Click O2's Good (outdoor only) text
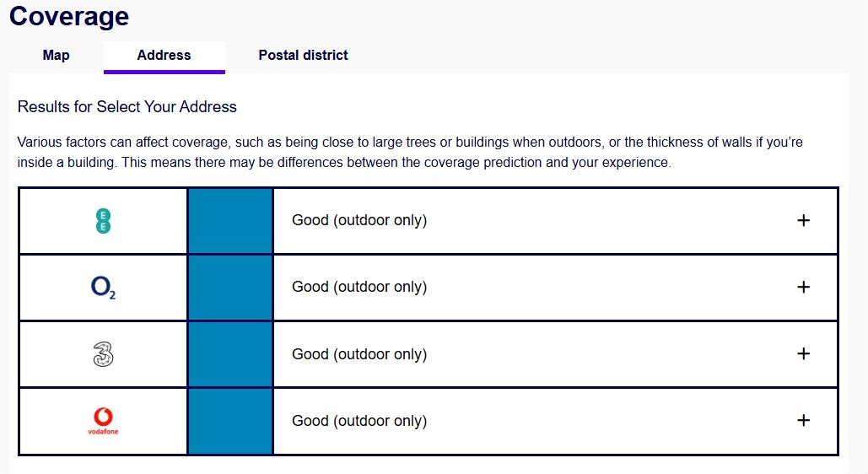 click(359, 287)
